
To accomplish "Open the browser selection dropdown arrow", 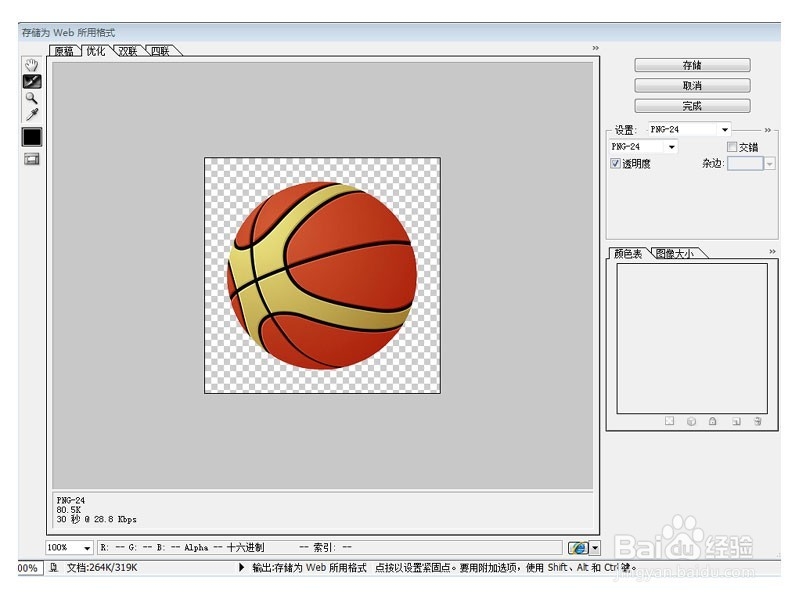I will (x=595, y=548).
